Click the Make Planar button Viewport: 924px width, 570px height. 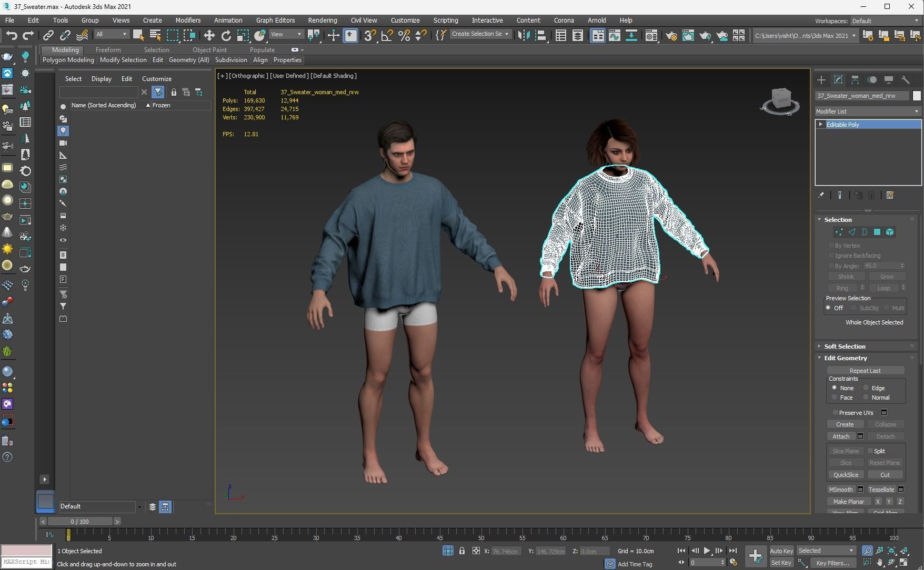(848, 502)
